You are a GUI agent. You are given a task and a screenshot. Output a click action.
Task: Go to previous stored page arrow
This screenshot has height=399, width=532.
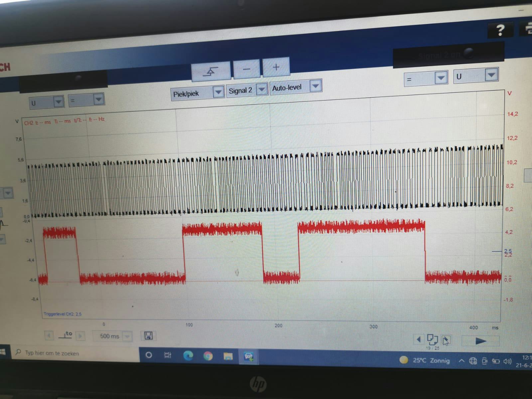[x=419, y=339]
